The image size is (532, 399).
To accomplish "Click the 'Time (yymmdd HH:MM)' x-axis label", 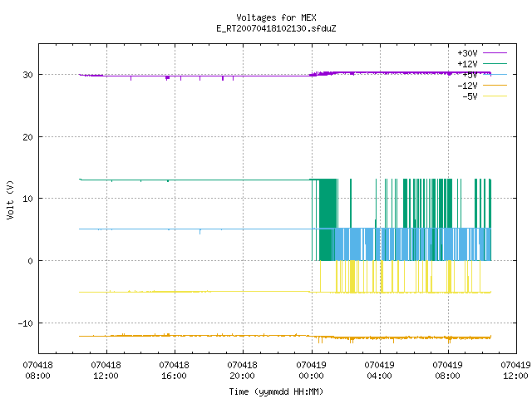I will coord(276,392).
